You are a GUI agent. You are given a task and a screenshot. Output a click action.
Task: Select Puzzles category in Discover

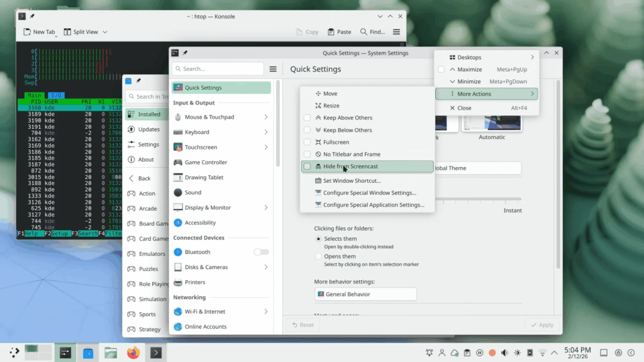coord(147,269)
